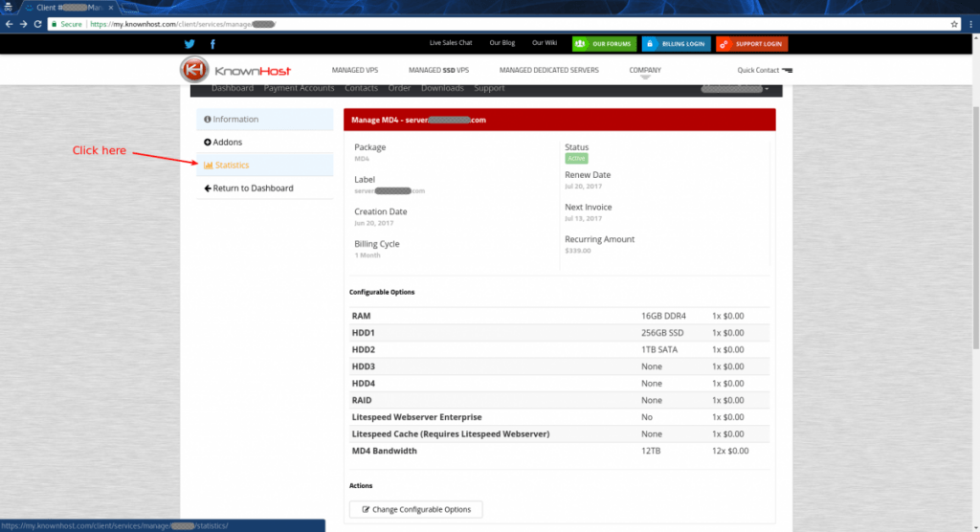Click the KnownHost logo
This screenshot has width=980, height=532.
pyautogui.click(x=235, y=70)
